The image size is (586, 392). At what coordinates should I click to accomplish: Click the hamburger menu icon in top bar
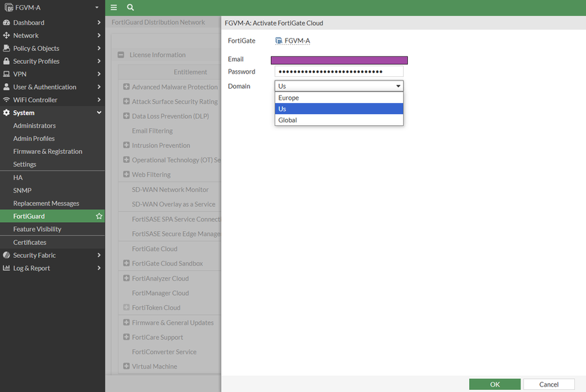click(x=114, y=8)
